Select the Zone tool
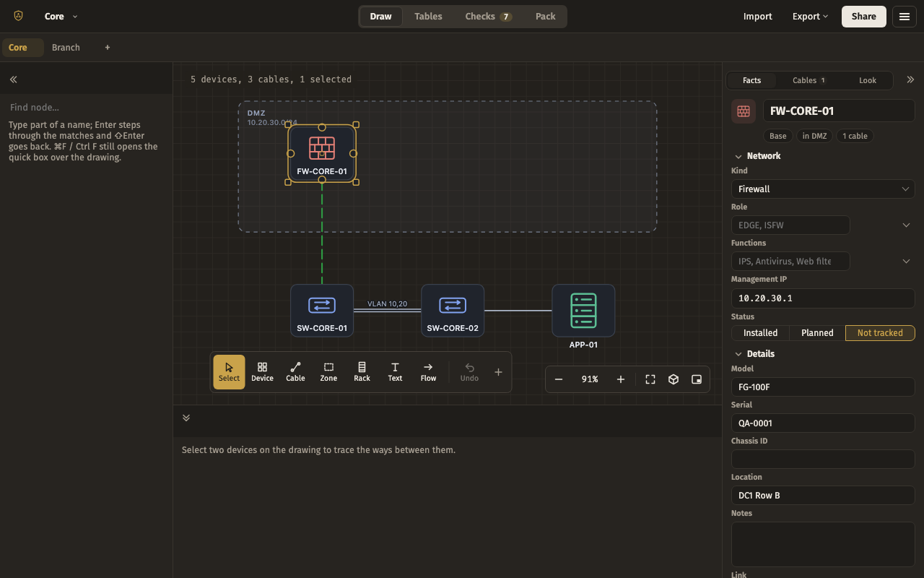924x578 pixels. click(328, 372)
